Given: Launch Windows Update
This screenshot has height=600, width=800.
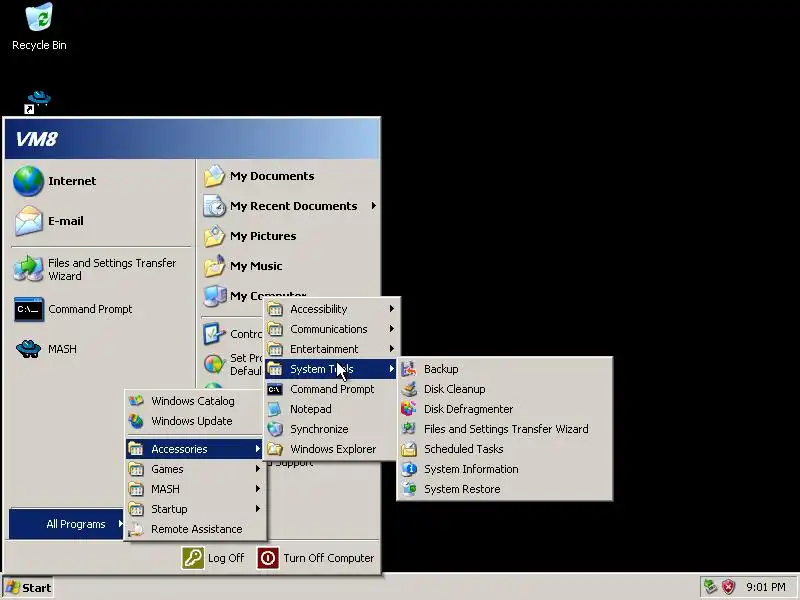Looking at the screenshot, I should [x=194, y=421].
